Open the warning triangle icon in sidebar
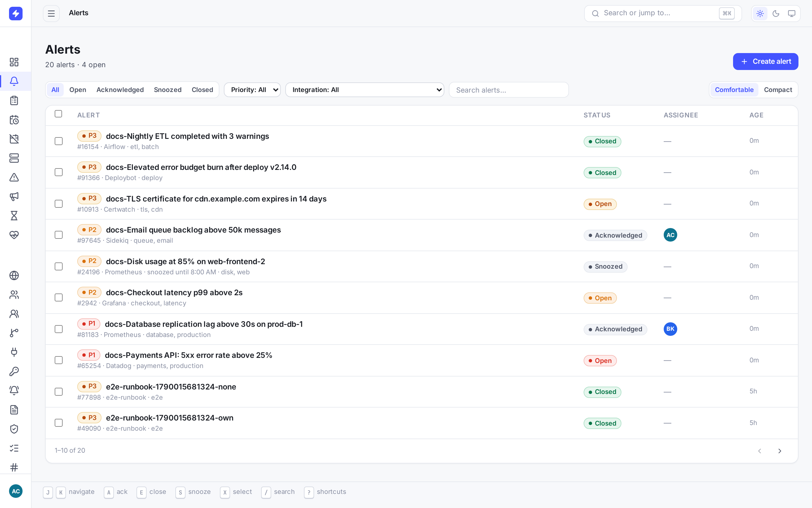Image resolution: width=812 pixels, height=508 pixels. tap(14, 177)
